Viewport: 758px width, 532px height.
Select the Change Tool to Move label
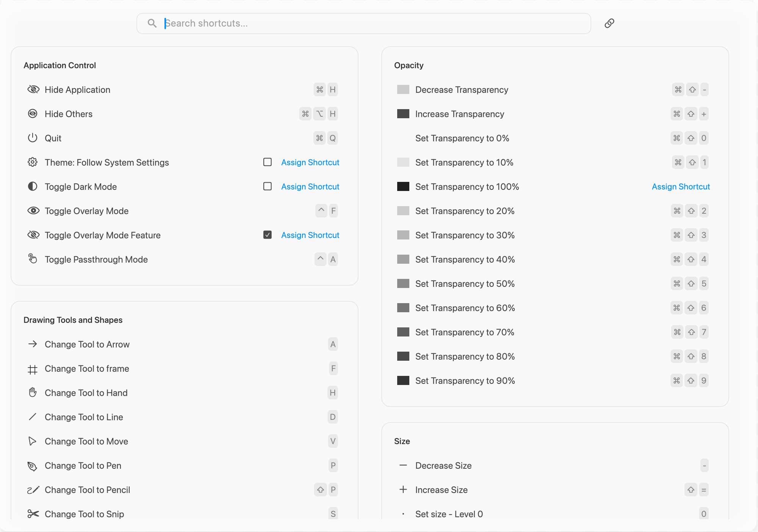86,441
